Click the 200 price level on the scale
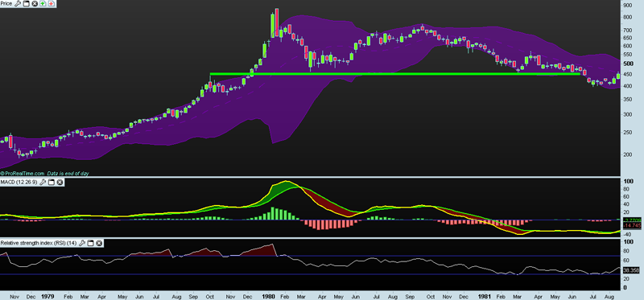Image resolution: width=644 pixels, height=300 pixels. click(629, 154)
